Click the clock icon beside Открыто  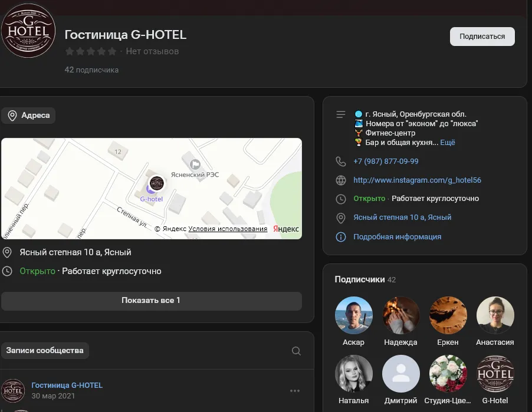340,199
